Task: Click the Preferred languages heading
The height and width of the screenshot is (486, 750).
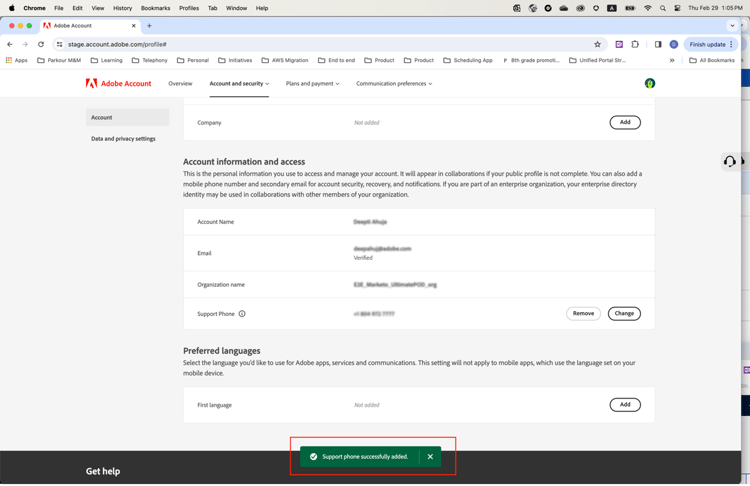Action: click(x=222, y=351)
